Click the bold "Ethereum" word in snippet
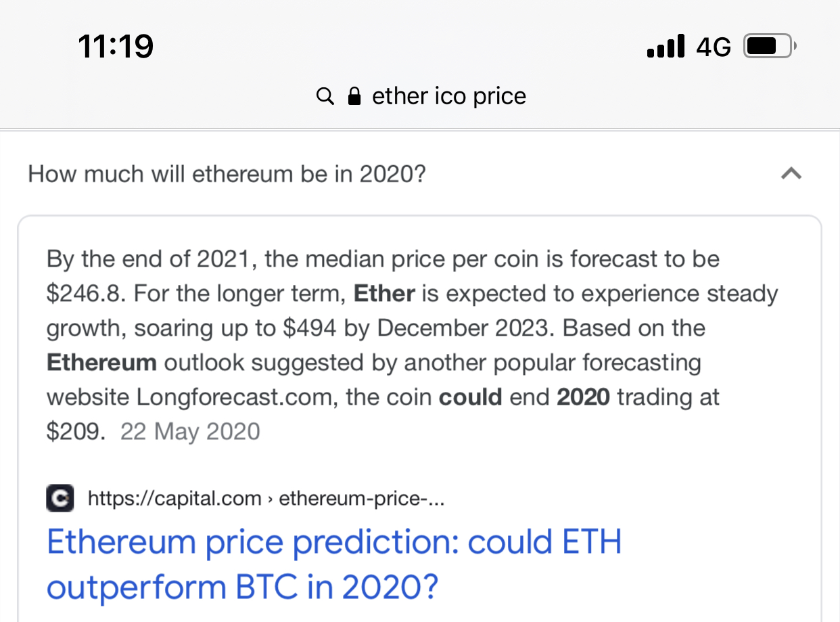 (x=101, y=363)
